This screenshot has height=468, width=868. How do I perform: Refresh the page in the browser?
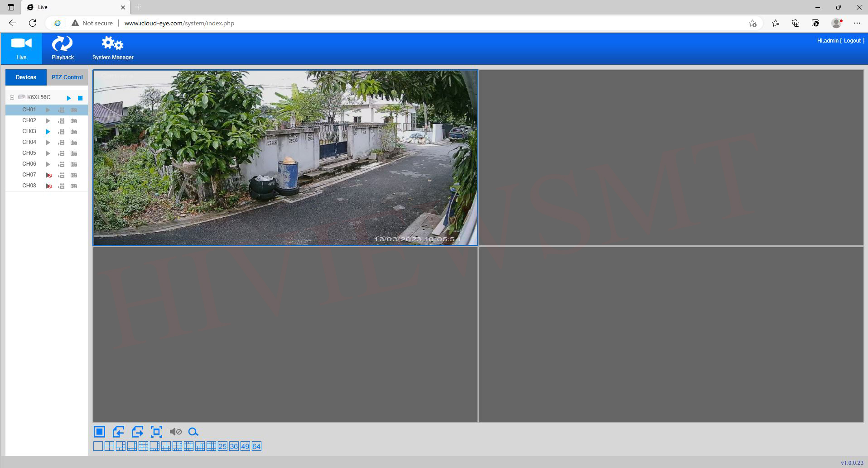coord(33,23)
